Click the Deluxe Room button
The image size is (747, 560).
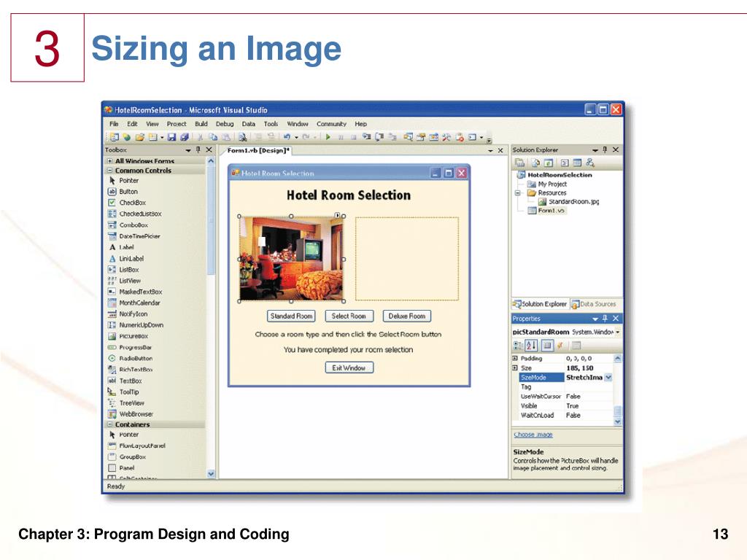[407, 316]
